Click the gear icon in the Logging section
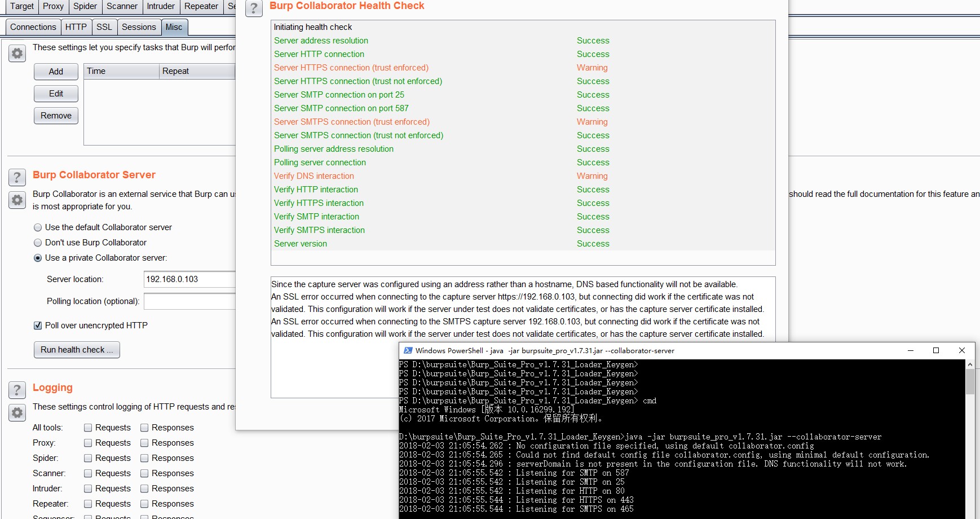Image resolution: width=980 pixels, height=519 pixels. pos(17,413)
